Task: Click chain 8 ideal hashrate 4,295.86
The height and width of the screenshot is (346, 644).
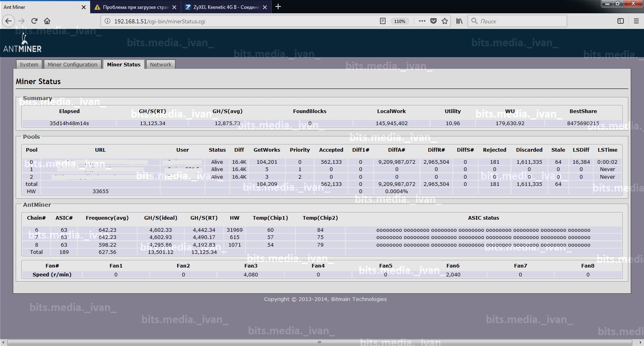Action: click(x=161, y=245)
